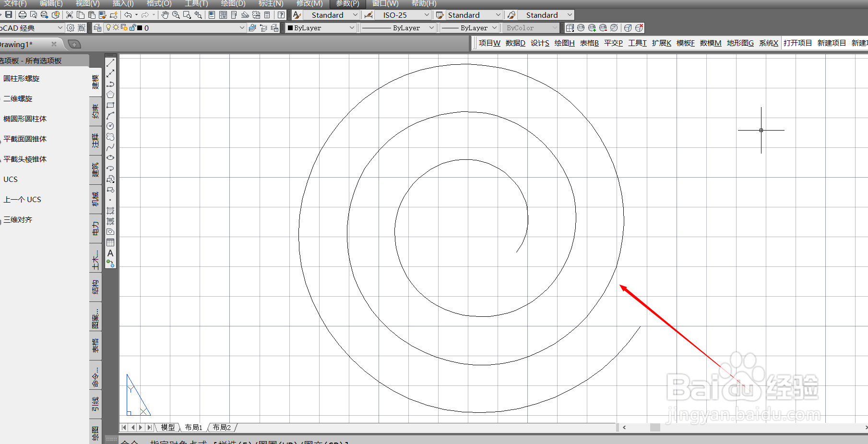Click the Help question mark icon

(281, 15)
